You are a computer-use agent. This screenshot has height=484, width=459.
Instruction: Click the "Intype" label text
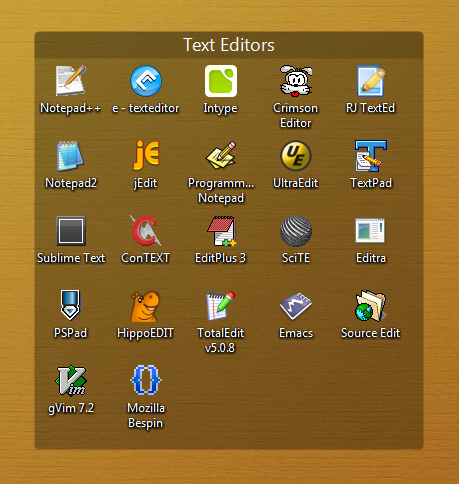pyautogui.click(x=220, y=109)
